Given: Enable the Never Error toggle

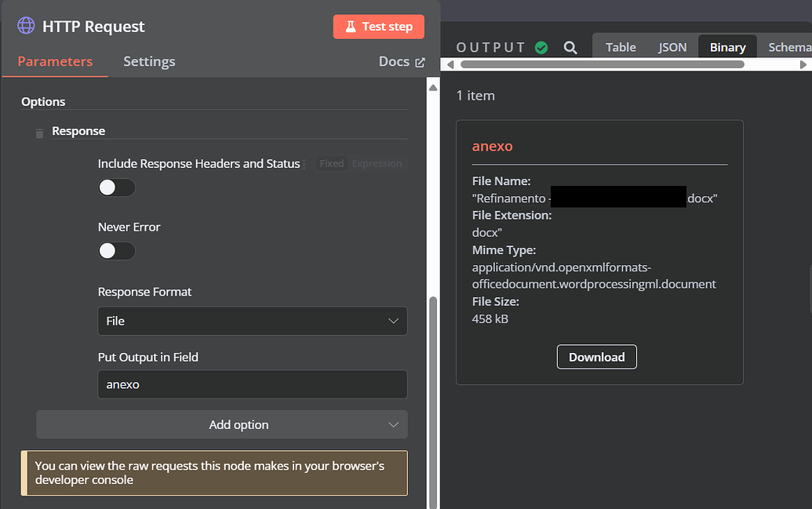Looking at the screenshot, I should coord(116,250).
